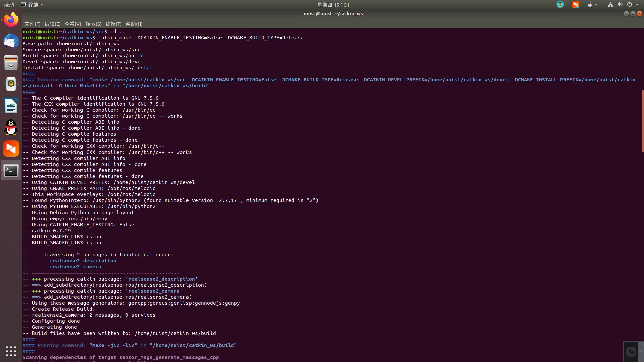Viewport: 644px width, 362px height.
Task: Launch LibreOffice Writer from the dock
Action: [11, 106]
